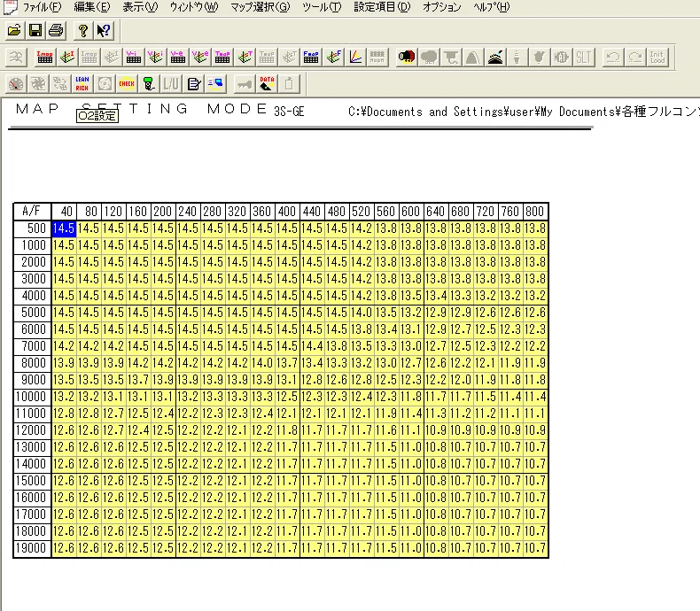Screen dimensions: 700x611
Task: Click the 3S-GE mode label
Action: pos(289,112)
